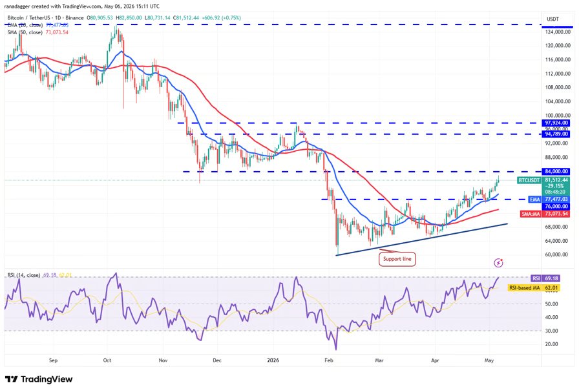Click the 84,000.00 price level label

[x=556, y=171]
